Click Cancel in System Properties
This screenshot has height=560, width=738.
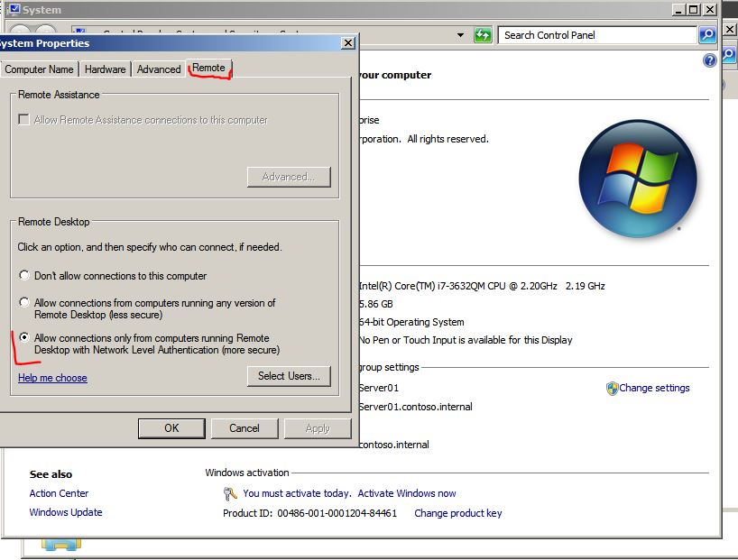pos(244,428)
